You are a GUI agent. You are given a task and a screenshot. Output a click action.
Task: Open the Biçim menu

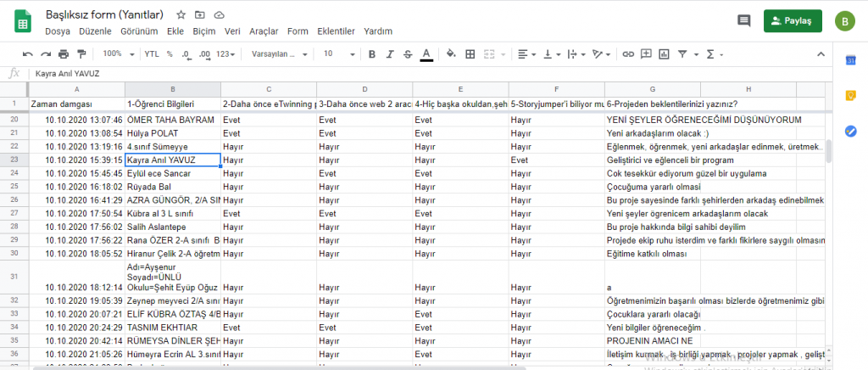(x=204, y=31)
